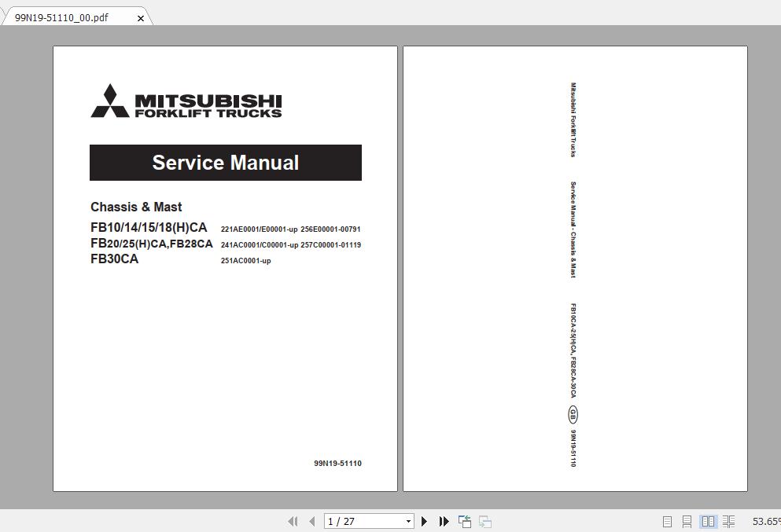Jump to the last page of the manual
Image resolution: width=781 pixels, height=532 pixels.
pyautogui.click(x=444, y=521)
